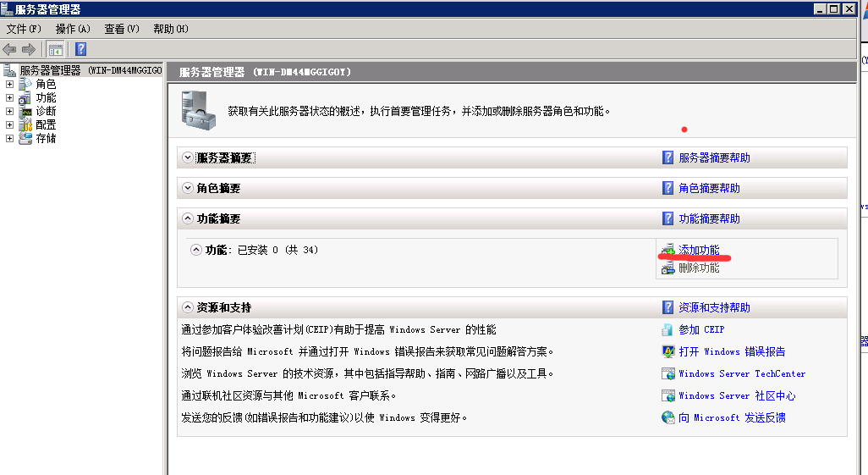The height and width of the screenshot is (475, 868).
Task: Click the Windows 错误报告 icon
Action: click(668, 352)
